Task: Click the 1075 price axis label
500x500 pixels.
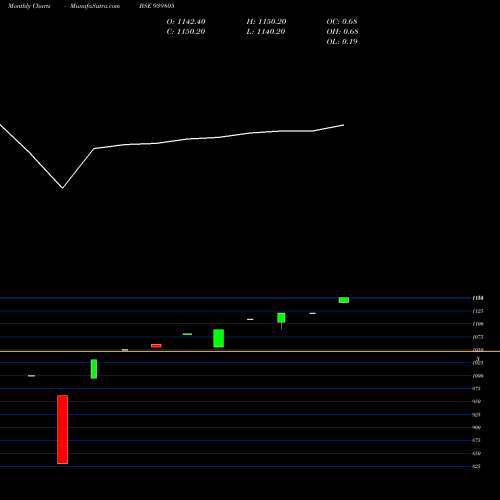Action: pos(478,337)
